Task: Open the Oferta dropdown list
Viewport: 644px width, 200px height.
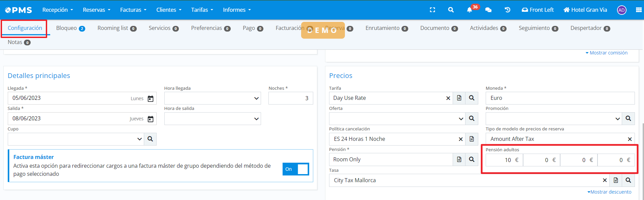Action: click(397, 119)
